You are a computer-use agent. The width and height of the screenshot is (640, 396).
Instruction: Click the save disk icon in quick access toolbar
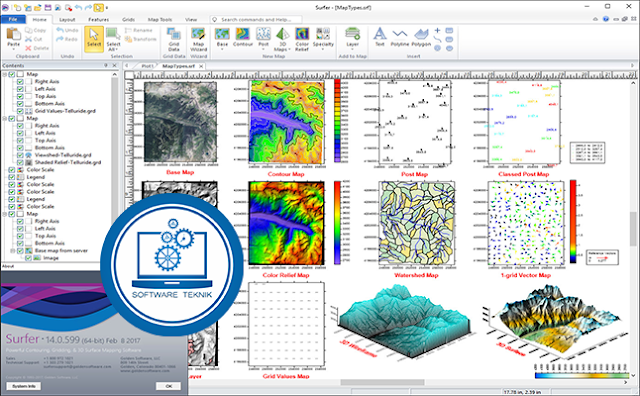(48, 7)
